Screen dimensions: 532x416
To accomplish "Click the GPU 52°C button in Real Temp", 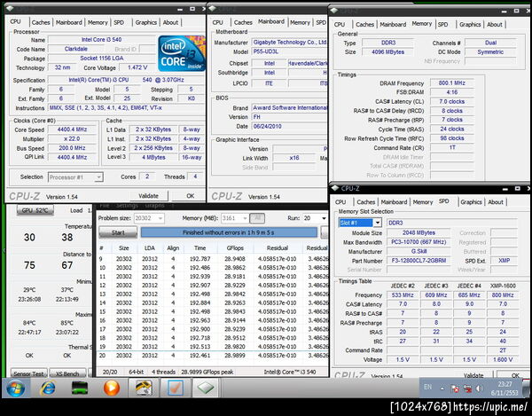I will 35,210.
